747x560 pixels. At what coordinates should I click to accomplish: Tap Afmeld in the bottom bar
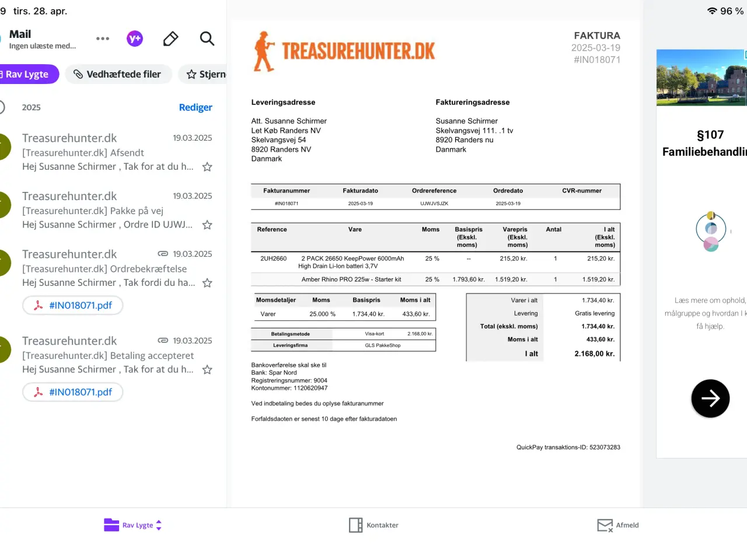click(x=618, y=525)
